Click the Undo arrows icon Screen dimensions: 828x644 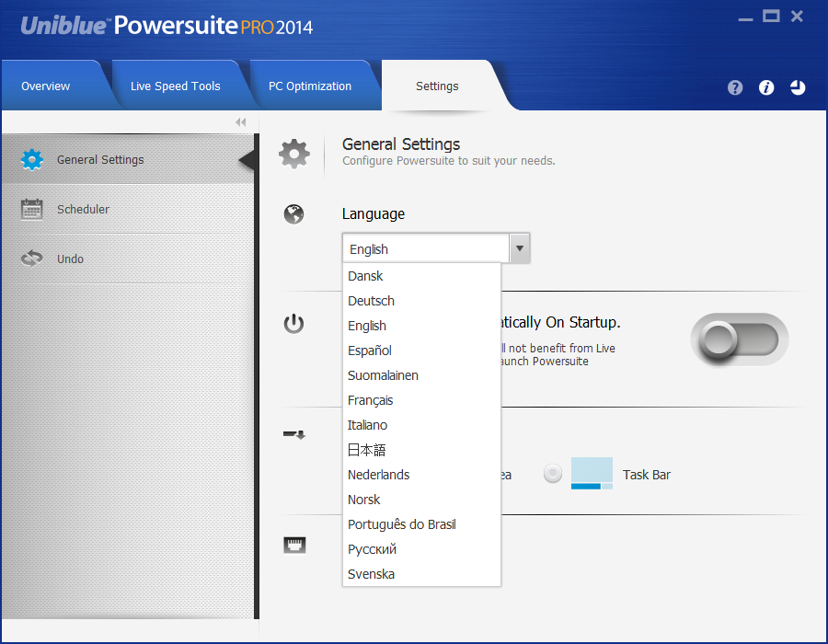pyautogui.click(x=31, y=259)
